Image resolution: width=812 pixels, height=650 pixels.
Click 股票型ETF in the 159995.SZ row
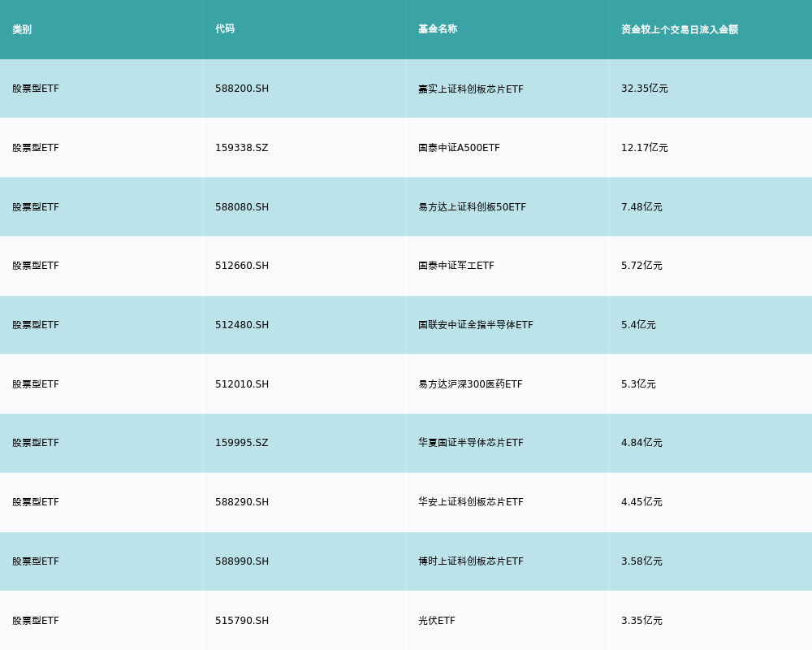coord(36,443)
